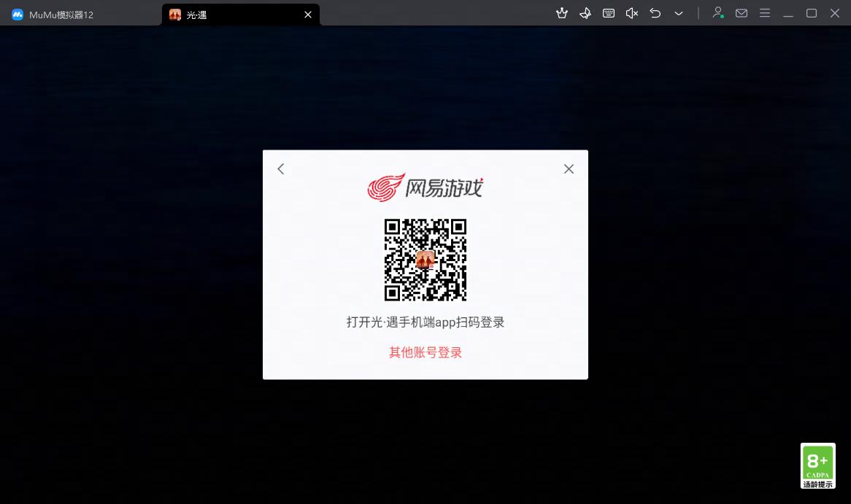Click the undo/back arrow toolbar icon
This screenshot has width=851, height=504.
(655, 13)
